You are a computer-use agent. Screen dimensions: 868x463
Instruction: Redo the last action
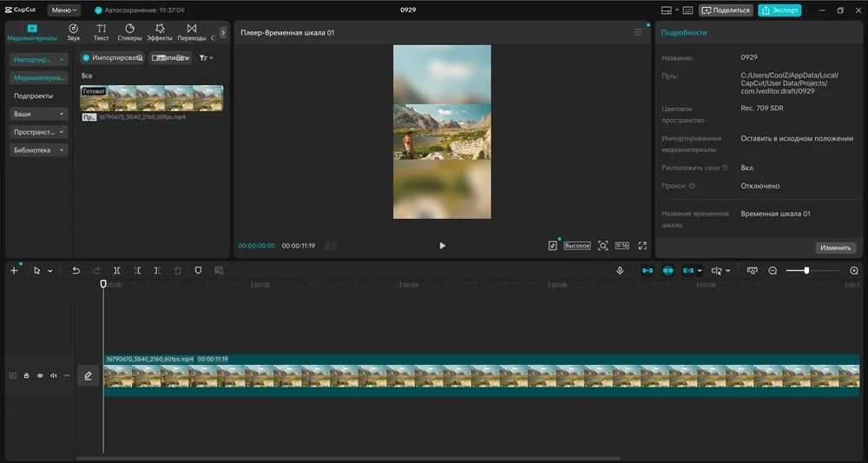click(96, 270)
